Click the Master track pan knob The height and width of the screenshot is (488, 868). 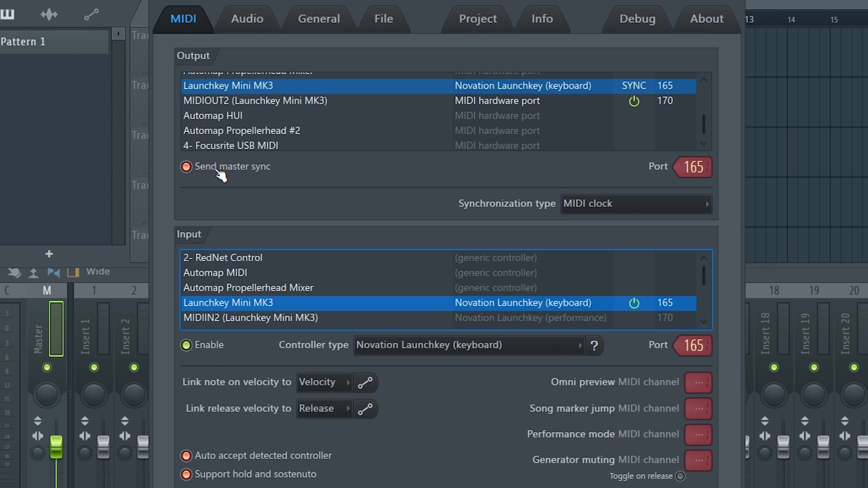(x=47, y=394)
